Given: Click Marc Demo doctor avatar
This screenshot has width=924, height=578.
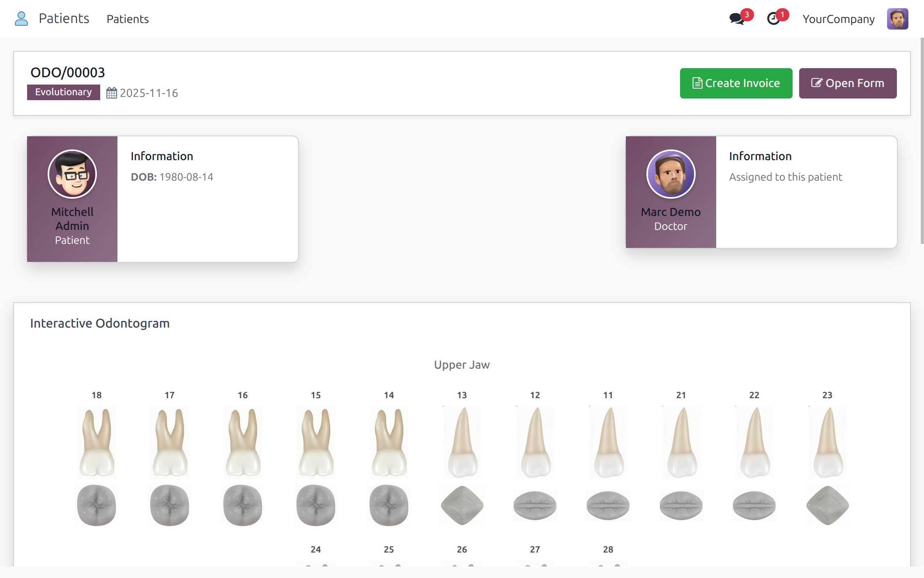Looking at the screenshot, I should (x=671, y=174).
